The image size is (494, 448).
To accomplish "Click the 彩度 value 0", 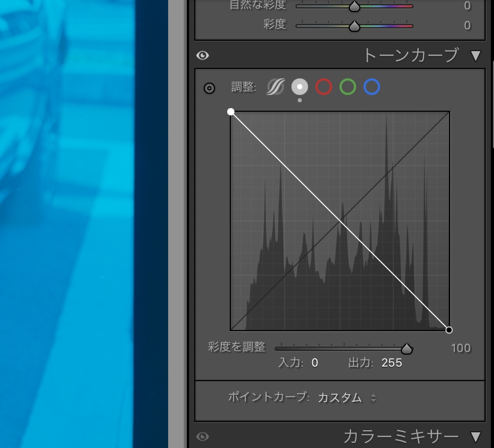I will pos(467,26).
